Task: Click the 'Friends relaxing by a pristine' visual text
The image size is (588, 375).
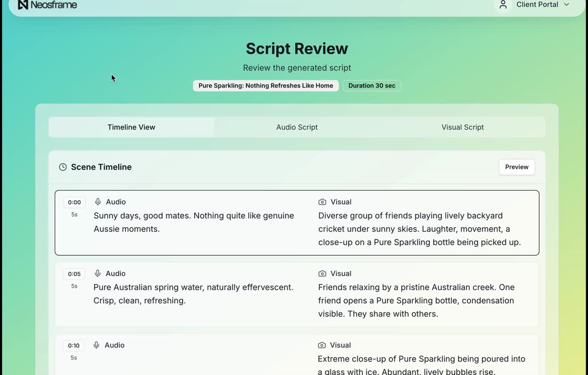Action: pyautogui.click(x=417, y=301)
